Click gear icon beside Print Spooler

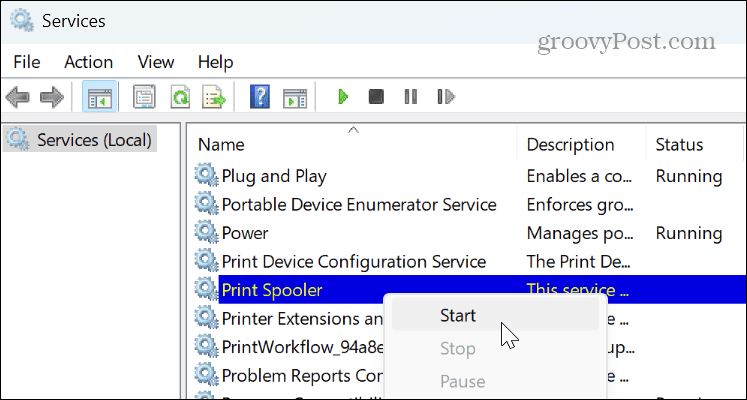click(207, 290)
